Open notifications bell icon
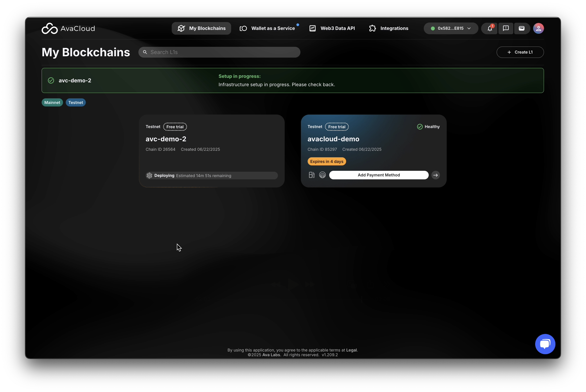This screenshot has height=392, width=586. (x=489, y=29)
